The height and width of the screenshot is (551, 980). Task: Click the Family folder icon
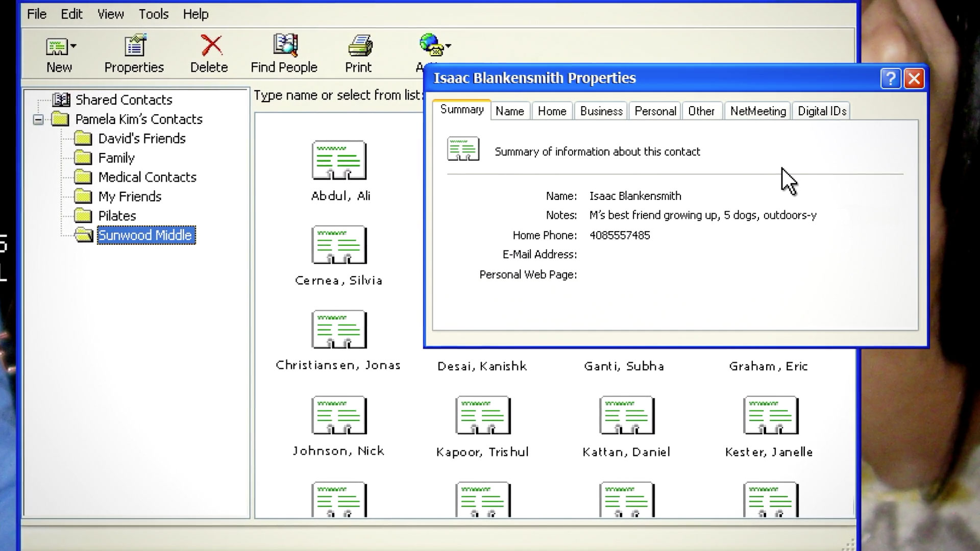point(83,158)
